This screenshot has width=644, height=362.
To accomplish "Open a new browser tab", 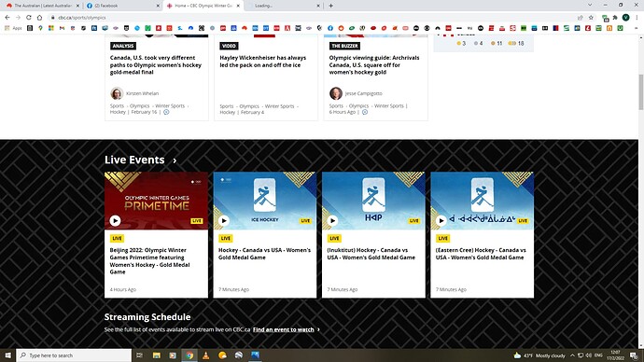I will pyautogui.click(x=330, y=6).
